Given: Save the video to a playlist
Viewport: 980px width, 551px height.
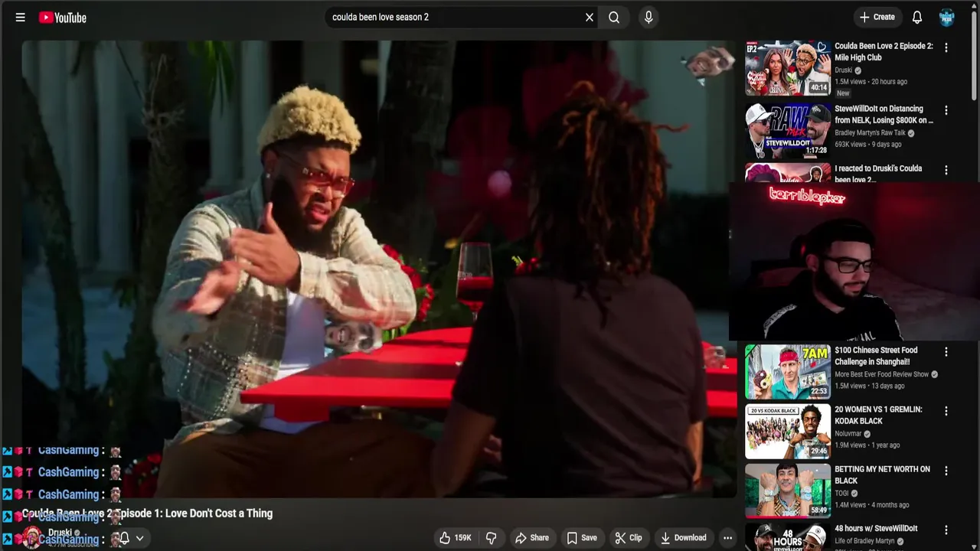Looking at the screenshot, I should 582,538.
